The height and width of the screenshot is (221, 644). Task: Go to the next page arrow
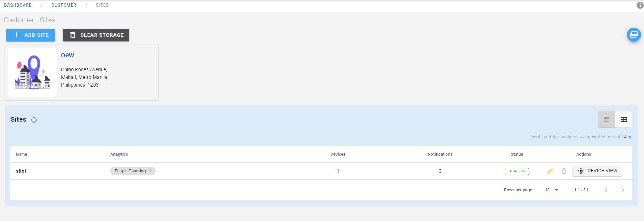pos(623,190)
